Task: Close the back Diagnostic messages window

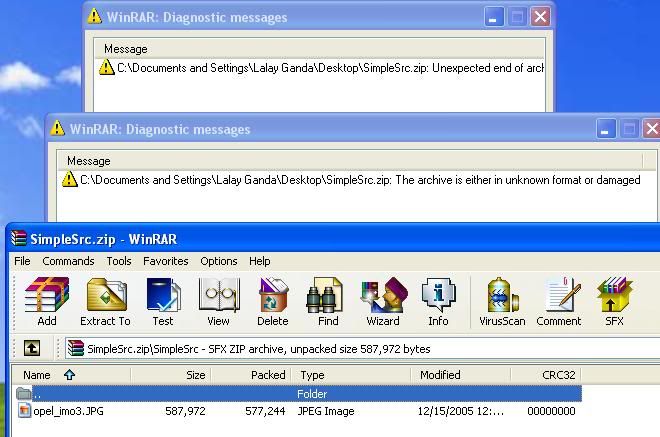Action: point(540,17)
